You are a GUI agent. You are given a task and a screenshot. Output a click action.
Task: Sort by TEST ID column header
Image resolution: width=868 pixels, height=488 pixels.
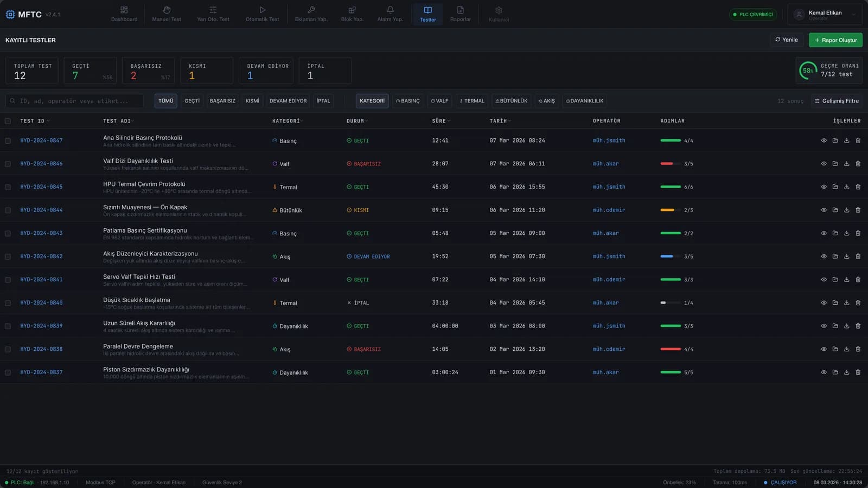pos(35,121)
